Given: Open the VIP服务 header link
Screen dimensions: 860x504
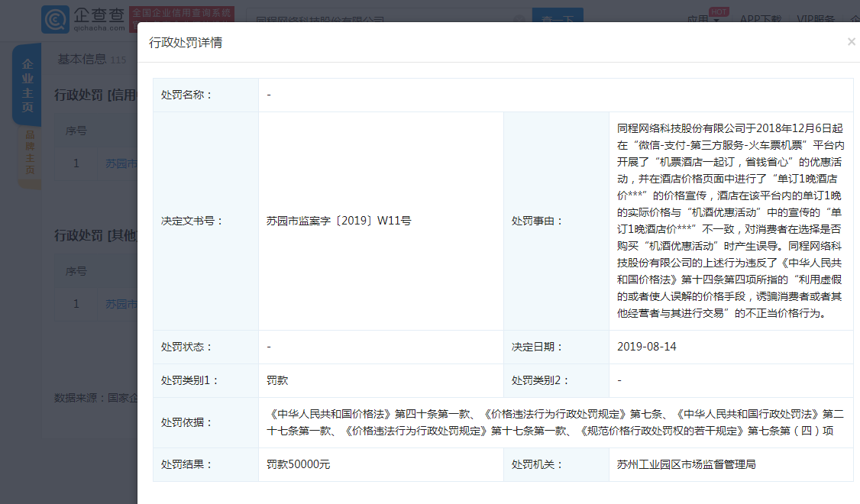Looking at the screenshot, I should pyautogui.click(x=816, y=19).
